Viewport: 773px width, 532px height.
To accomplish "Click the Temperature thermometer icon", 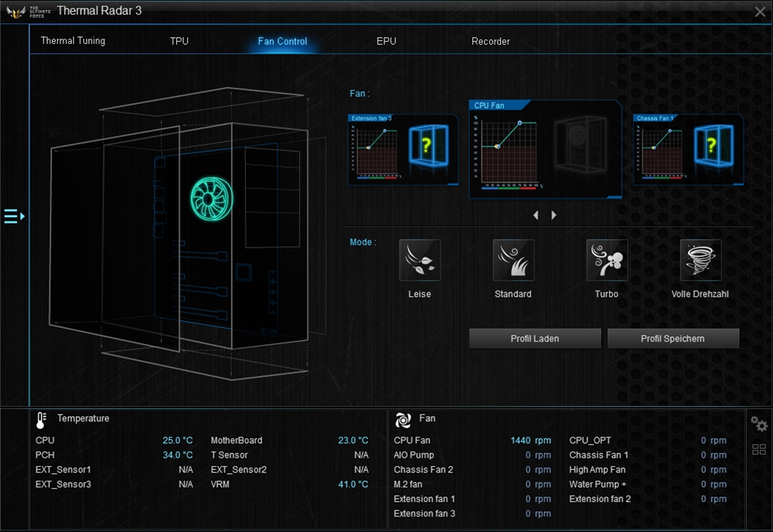I will pyautogui.click(x=42, y=420).
